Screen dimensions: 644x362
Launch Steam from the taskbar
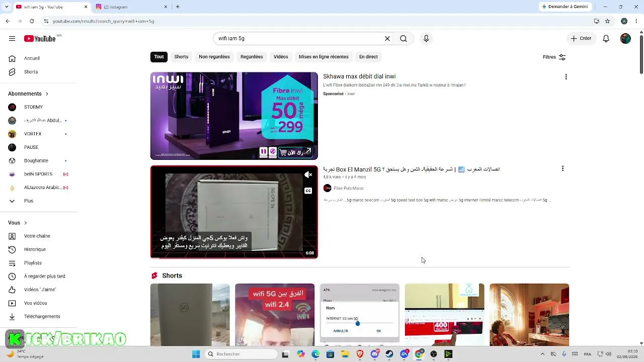coord(389,354)
